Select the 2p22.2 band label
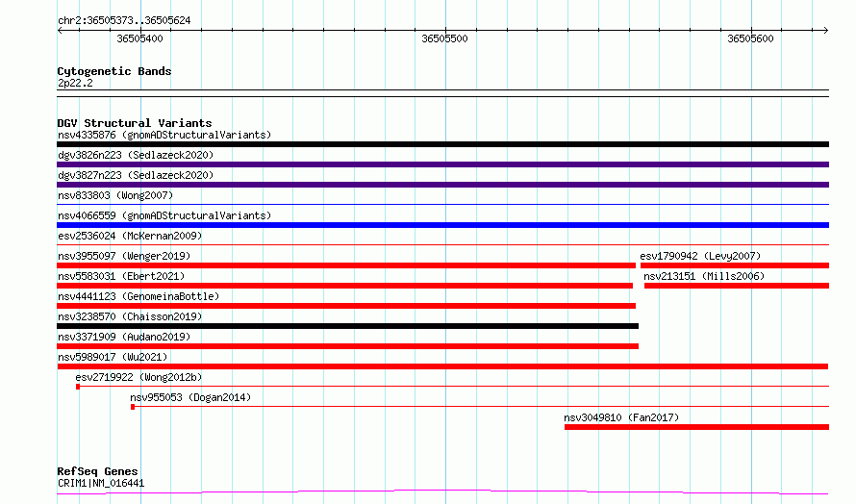This screenshot has height=504, width=856. [75, 83]
